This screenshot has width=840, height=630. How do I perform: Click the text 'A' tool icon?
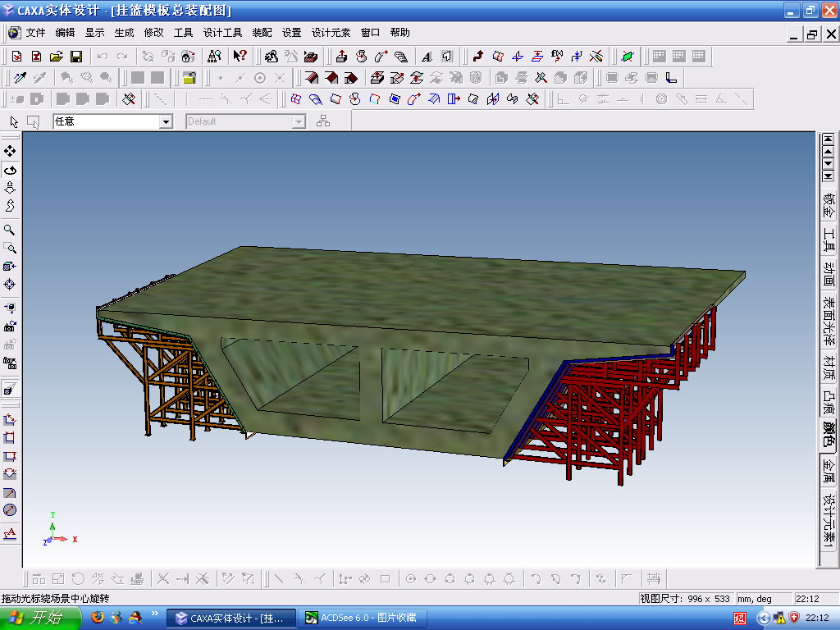(x=427, y=57)
